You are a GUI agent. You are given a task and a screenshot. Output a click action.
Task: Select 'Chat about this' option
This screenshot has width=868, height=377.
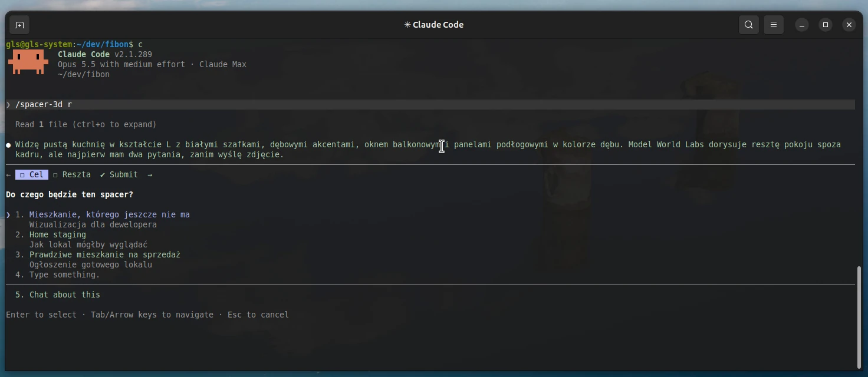65,295
